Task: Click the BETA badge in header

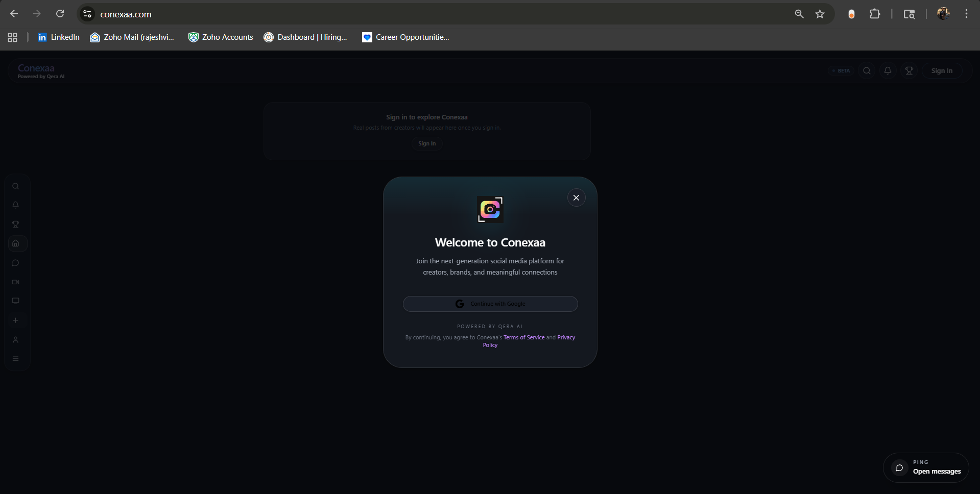Action: point(841,71)
